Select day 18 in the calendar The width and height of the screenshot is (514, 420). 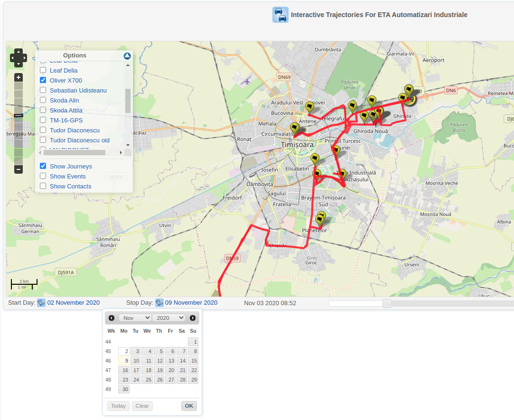point(147,370)
